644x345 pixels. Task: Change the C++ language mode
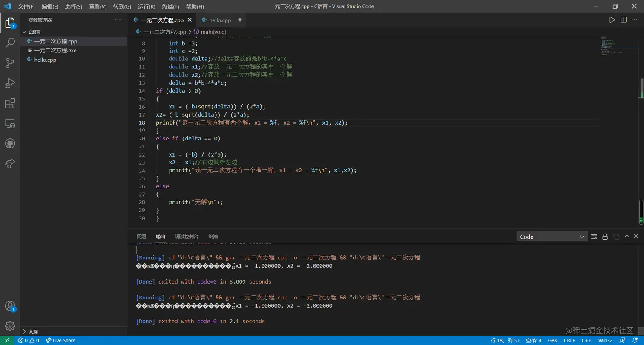[x=586, y=340]
